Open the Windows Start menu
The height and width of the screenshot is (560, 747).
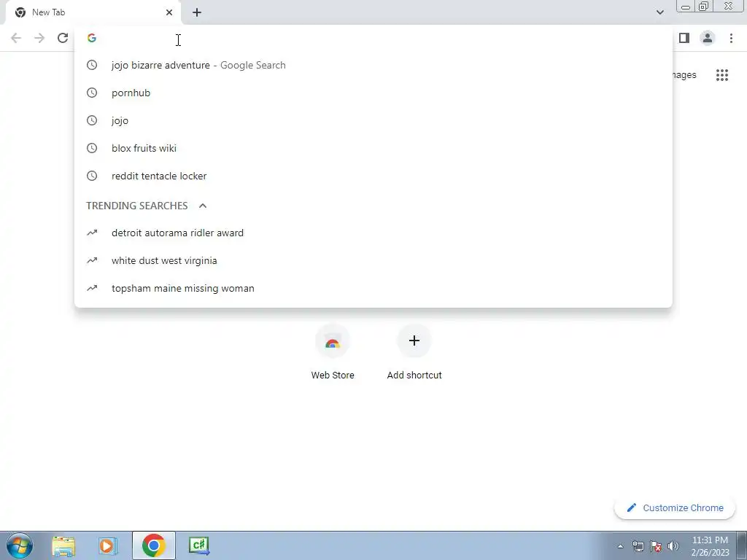click(x=20, y=545)
